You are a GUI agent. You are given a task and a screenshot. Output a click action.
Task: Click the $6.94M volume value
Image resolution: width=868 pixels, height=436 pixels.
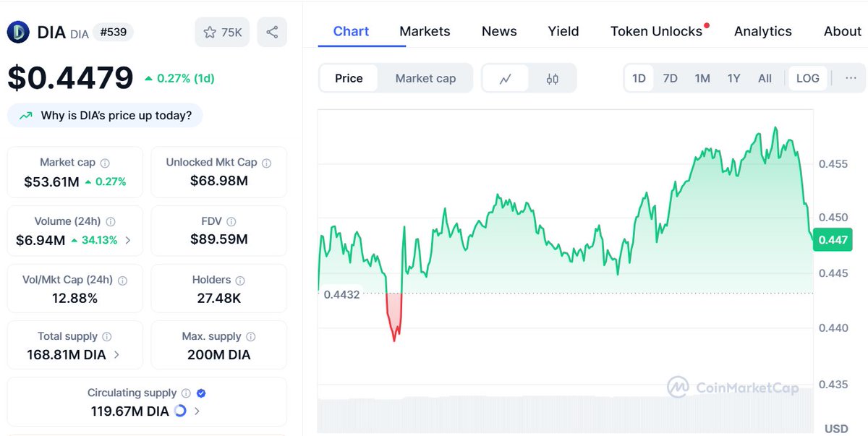tap(41, 240)
